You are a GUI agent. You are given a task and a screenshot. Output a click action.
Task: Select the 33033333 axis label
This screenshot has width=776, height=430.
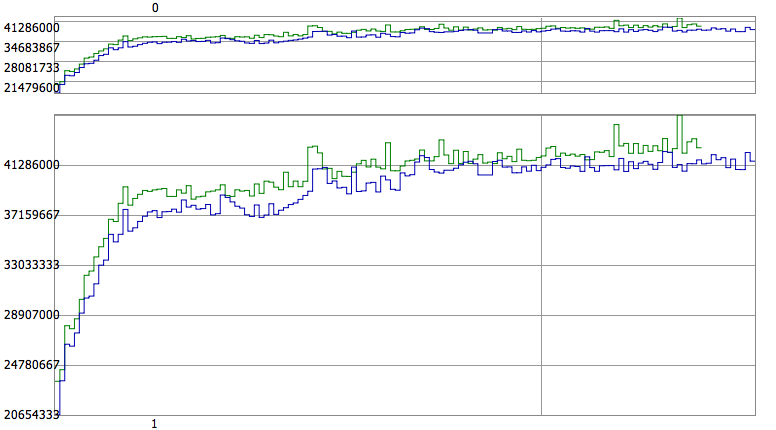pyautogui.click(x=31, y=265)
